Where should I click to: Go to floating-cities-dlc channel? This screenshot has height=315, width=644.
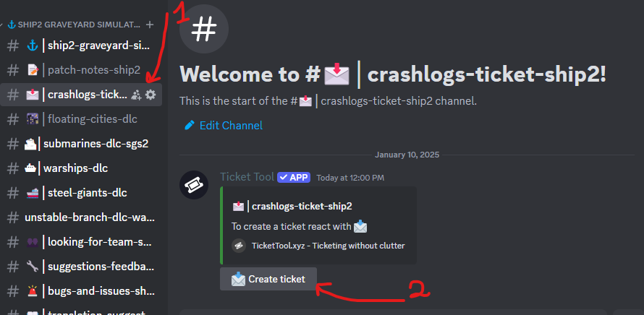(x=81, y=119)
